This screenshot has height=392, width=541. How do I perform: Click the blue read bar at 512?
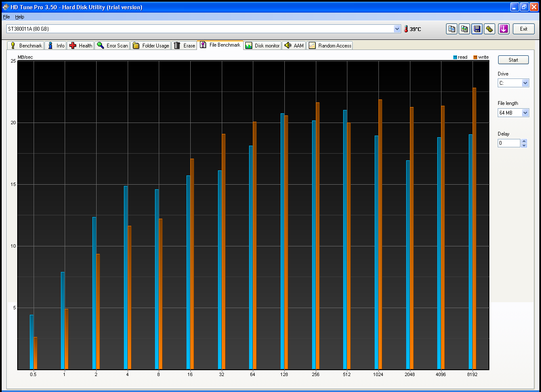coord(345,240)
